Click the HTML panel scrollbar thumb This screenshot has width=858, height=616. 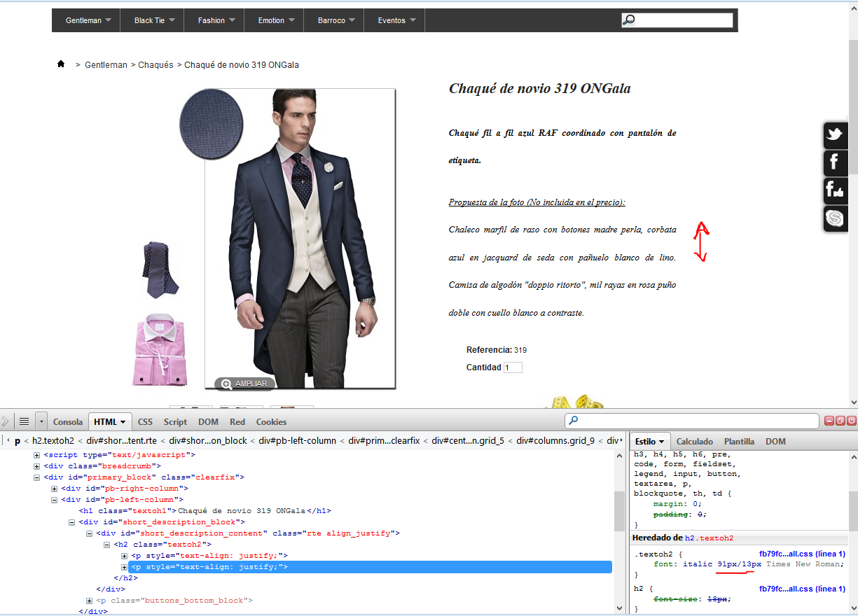[x=619, y=511]
